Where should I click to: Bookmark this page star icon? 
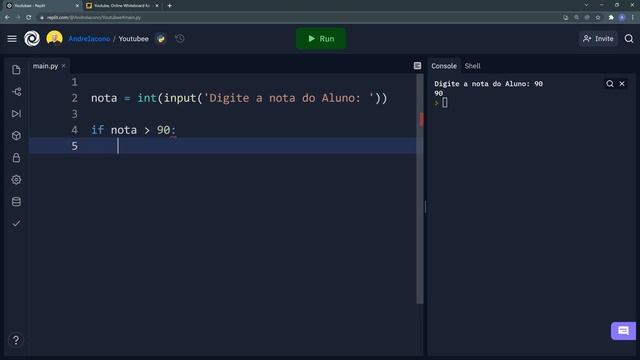coord(598,18)
